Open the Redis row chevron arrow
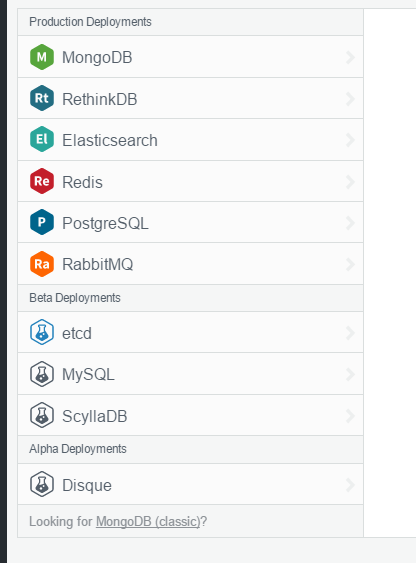The width and height of the screenshot is (416, 563). pos(350,182)
